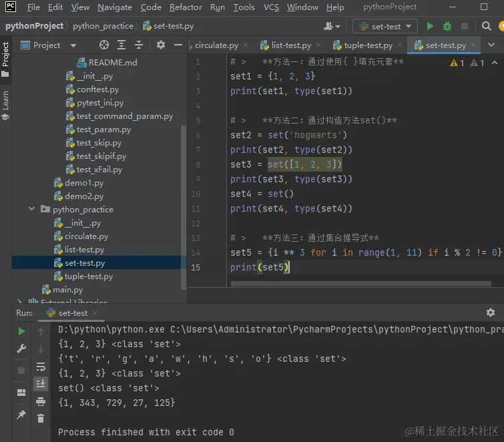Select conftest.py in project tree
This screenshot has width=504, height=442.
92,89
